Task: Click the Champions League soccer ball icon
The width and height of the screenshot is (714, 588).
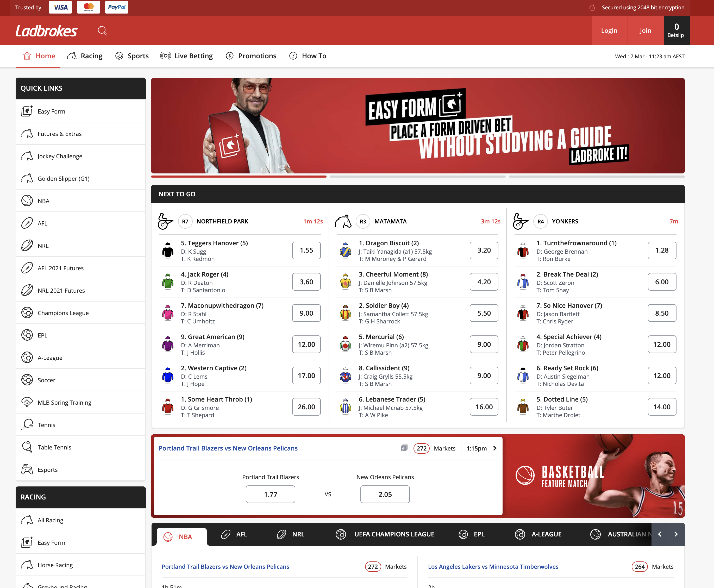Action: [27, 313]
